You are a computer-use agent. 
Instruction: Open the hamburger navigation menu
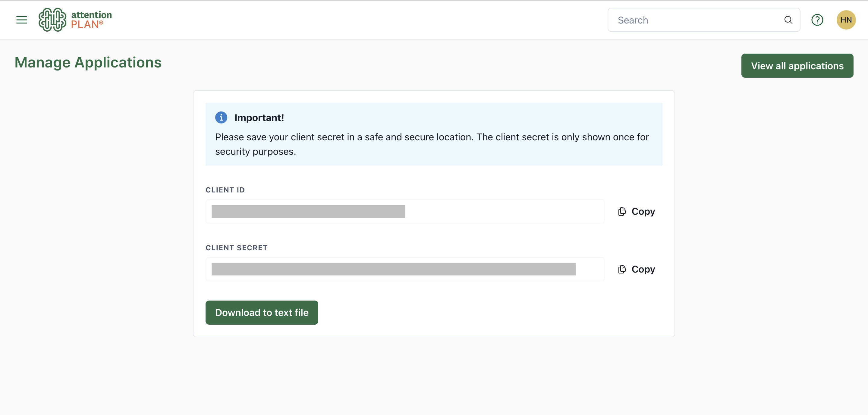click(x=22, y=20)
